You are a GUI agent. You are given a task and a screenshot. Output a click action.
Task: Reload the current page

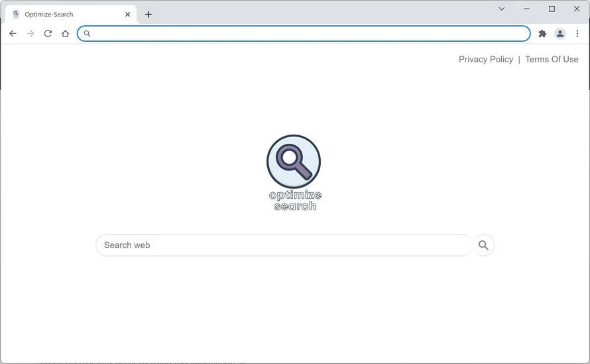48,34
